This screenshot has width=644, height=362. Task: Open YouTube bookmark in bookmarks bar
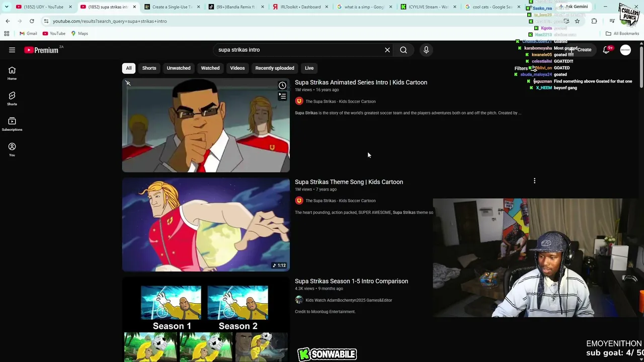tap(54, 34)
